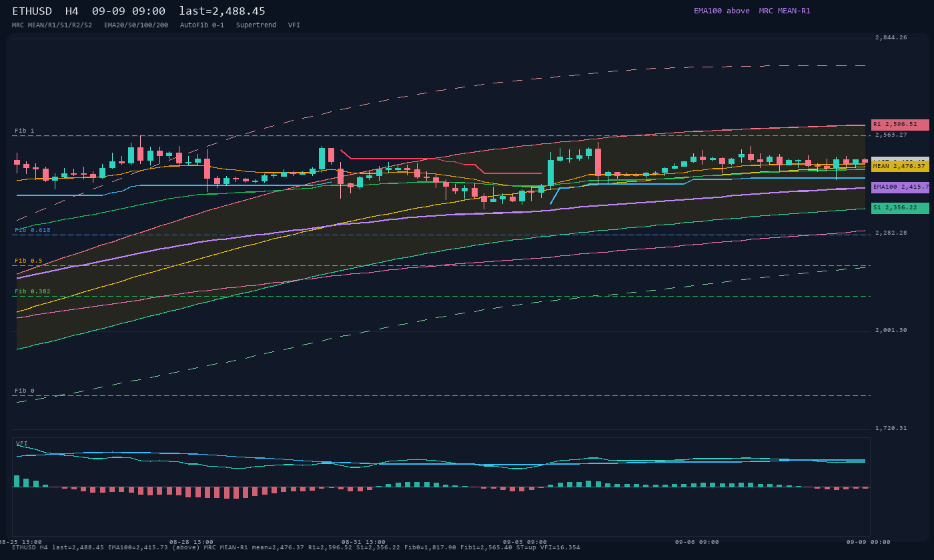Click the 2,844.26 price axis label
Image resolution: width=934 pixels, height=560 pixels.
tap(891, 37)
